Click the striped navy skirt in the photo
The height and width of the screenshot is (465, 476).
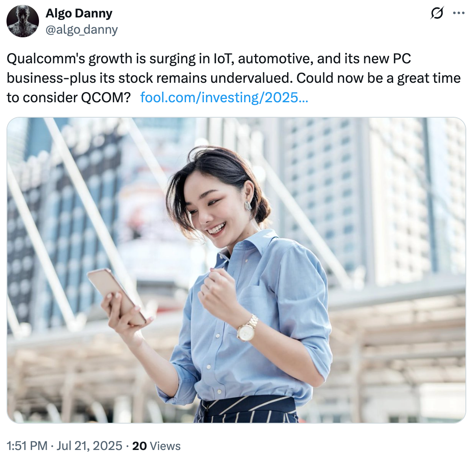pos(247,409)
